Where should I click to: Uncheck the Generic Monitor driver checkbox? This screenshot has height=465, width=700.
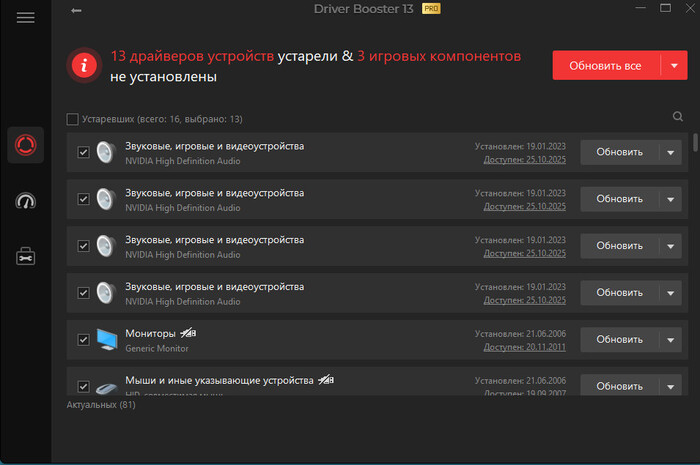[84, 340]
